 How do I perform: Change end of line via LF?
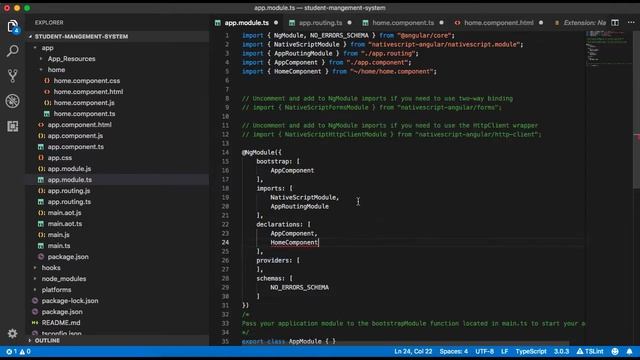[504, 351]
